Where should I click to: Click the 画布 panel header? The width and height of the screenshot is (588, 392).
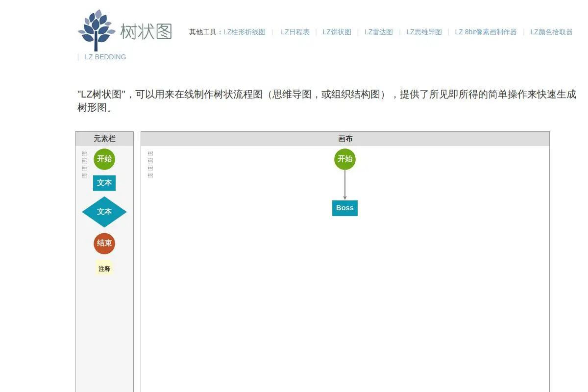(345, 139)
